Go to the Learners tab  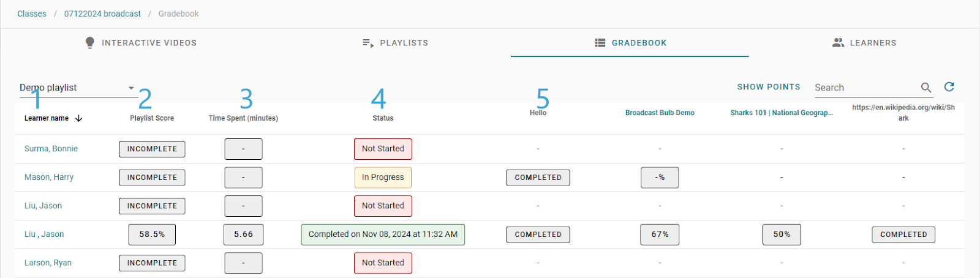pos(864,43)
